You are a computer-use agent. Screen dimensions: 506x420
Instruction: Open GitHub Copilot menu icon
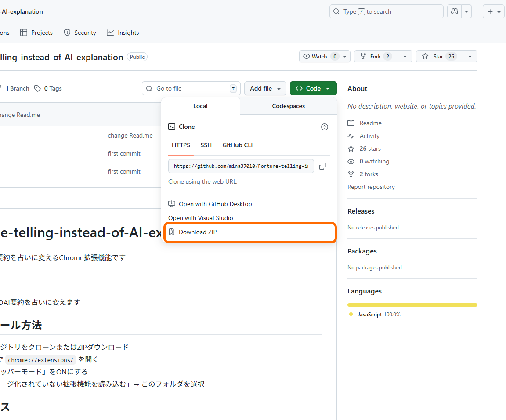tap(454, 11)
